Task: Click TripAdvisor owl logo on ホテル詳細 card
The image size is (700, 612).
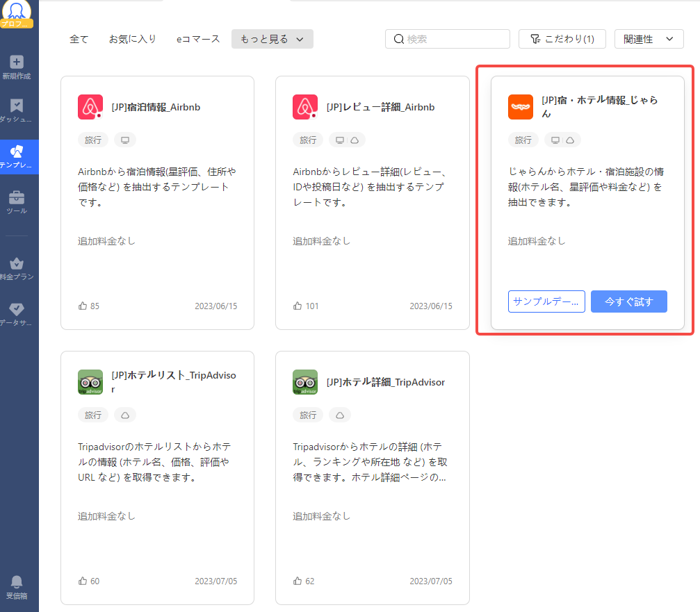Action: [x=305, y=382]
